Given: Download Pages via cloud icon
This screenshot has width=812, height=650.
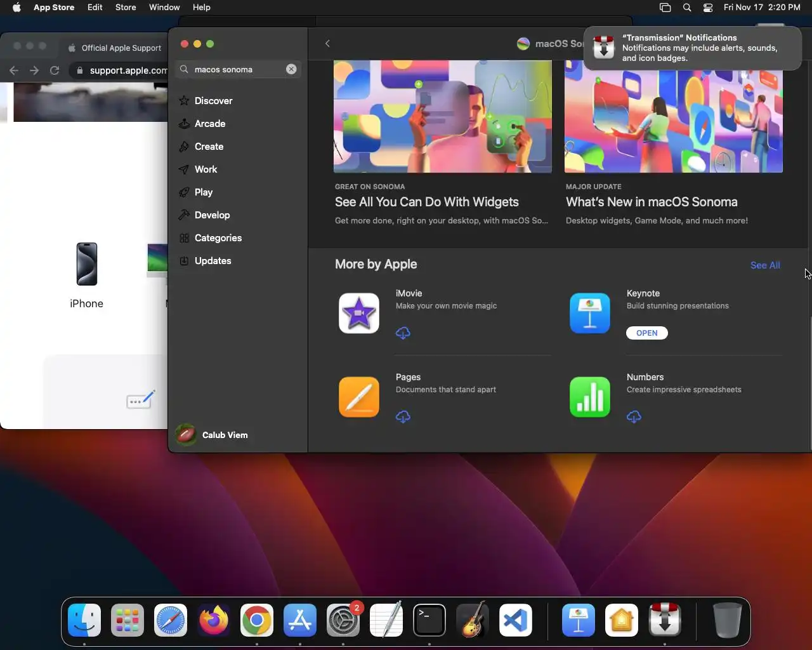Looking at the screenshot, I should click(x=403, y=416).
